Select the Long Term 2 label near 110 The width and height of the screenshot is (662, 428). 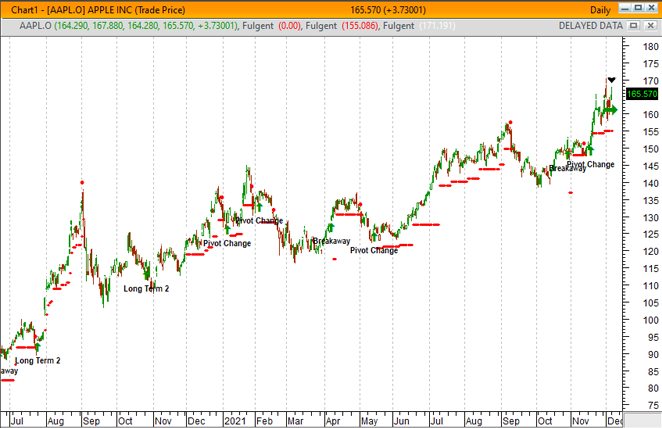146,289
